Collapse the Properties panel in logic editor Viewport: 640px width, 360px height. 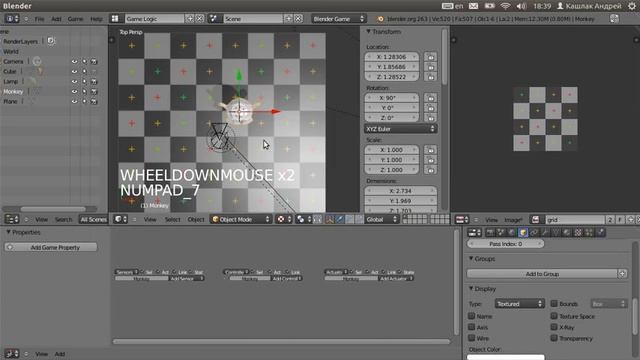point(8,232)
